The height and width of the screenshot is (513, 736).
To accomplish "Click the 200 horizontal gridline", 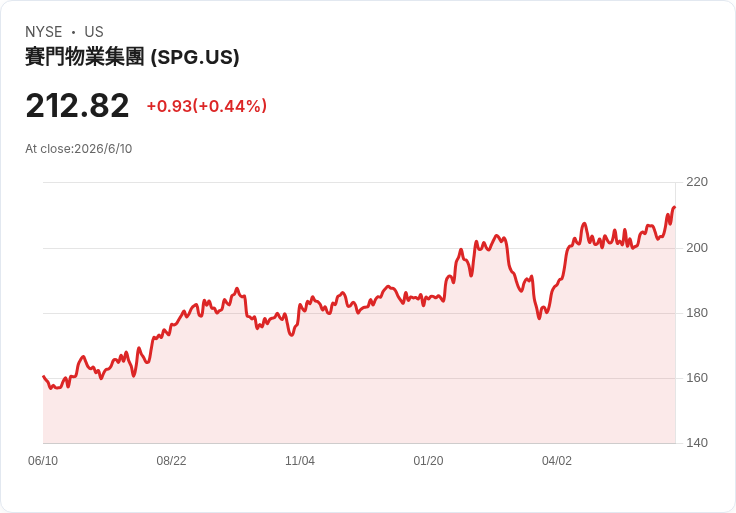I will pos(359,248).
